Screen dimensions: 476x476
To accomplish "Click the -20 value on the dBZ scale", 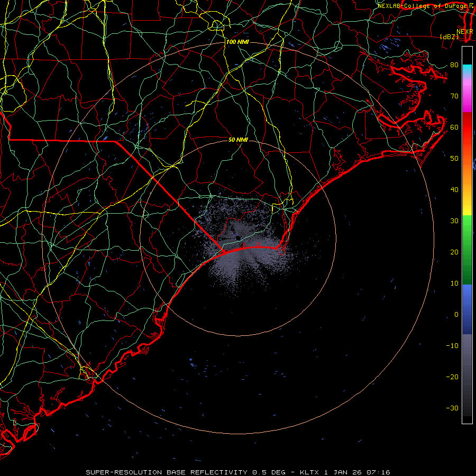I will pos(452,377).
